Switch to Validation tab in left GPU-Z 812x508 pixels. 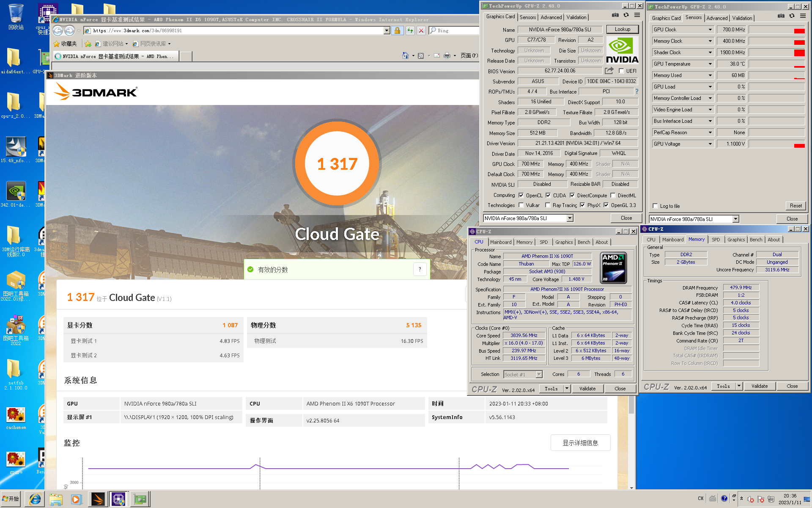coord(576,17)
